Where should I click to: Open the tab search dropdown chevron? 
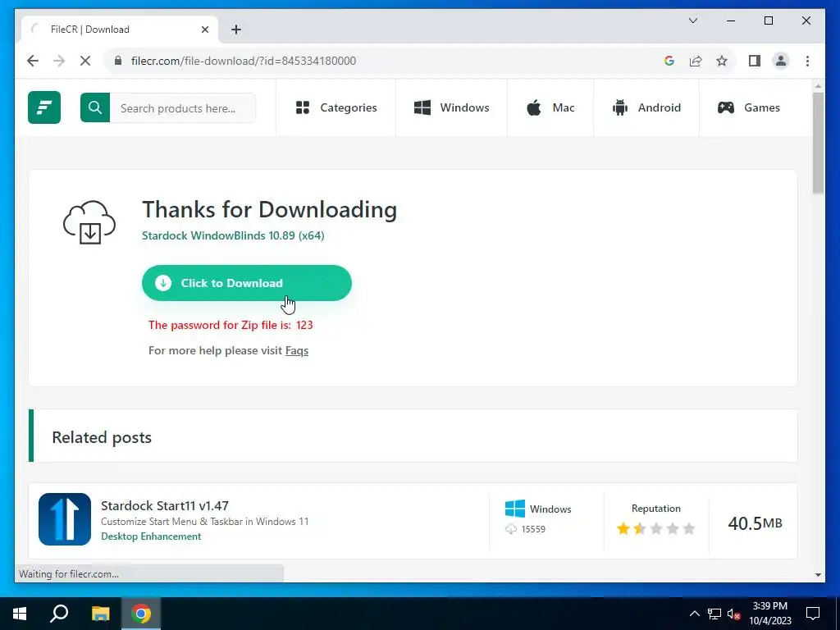click(693, 21)
